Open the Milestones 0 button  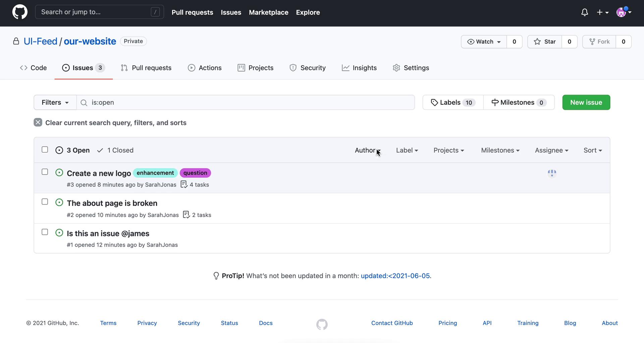tap(519, 102)
